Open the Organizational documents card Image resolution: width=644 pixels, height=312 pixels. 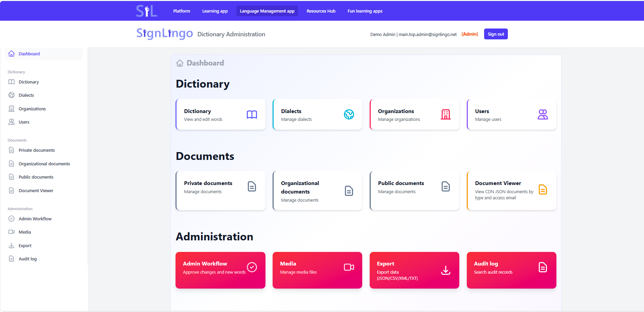pyautogui.click(x=317, y=191)
